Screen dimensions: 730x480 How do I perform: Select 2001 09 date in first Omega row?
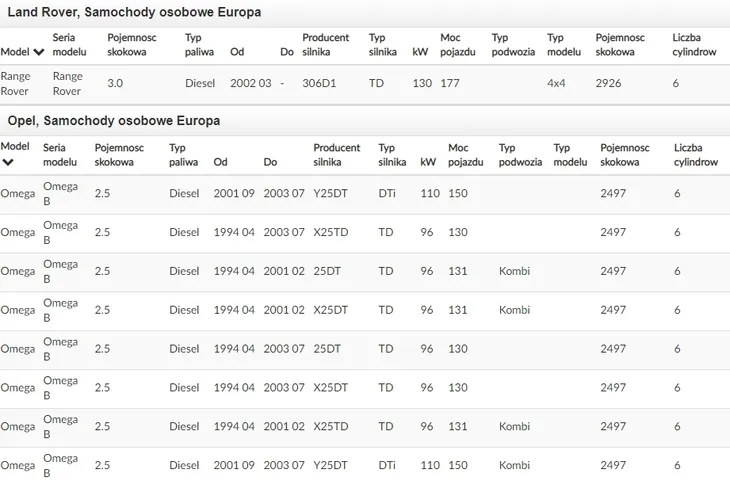234,194
